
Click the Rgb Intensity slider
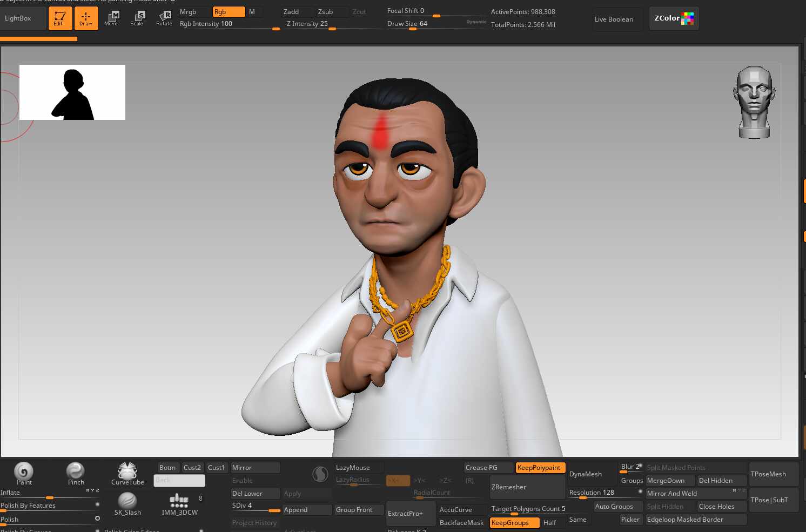[229, 24]
